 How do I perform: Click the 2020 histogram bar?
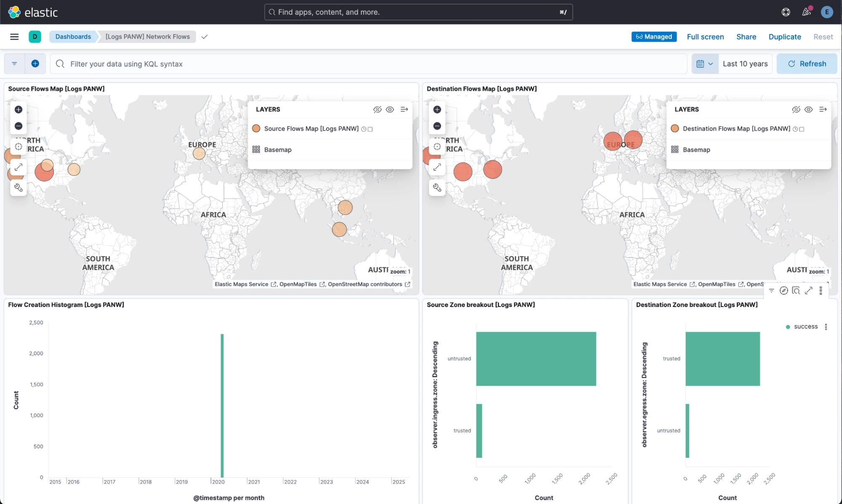(x=222, y=405)
